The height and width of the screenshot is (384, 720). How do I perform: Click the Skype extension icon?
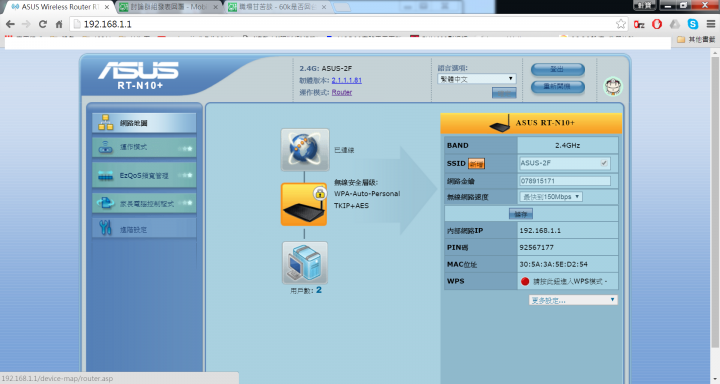click(x=692, y=24)
